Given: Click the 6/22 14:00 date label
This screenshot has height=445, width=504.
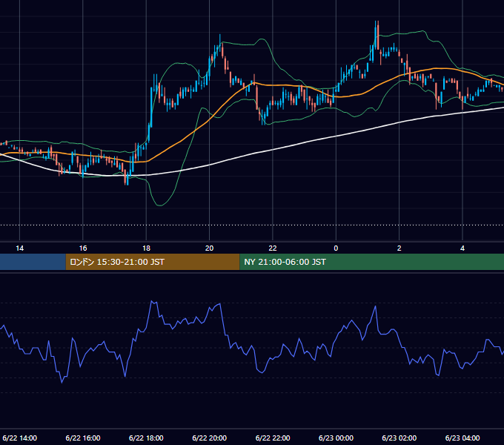Looking at the screenshot, I should tap(19, 438).
